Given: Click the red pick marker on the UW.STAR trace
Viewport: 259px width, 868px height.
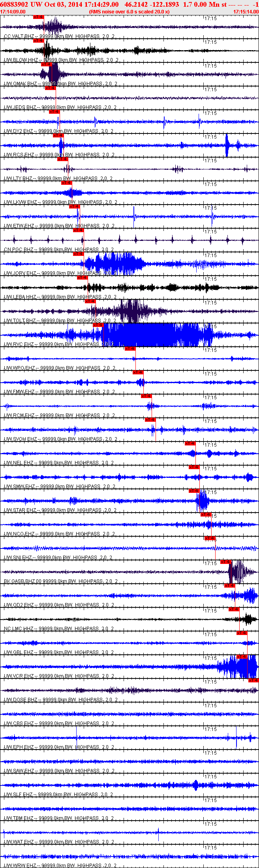Looking at the screenshot, I should point(194,491).
